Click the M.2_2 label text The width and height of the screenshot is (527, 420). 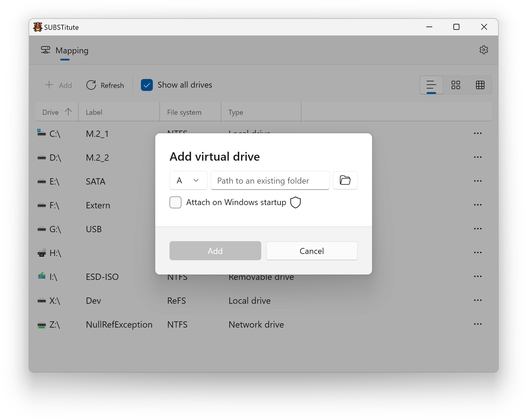coord(97,158)
